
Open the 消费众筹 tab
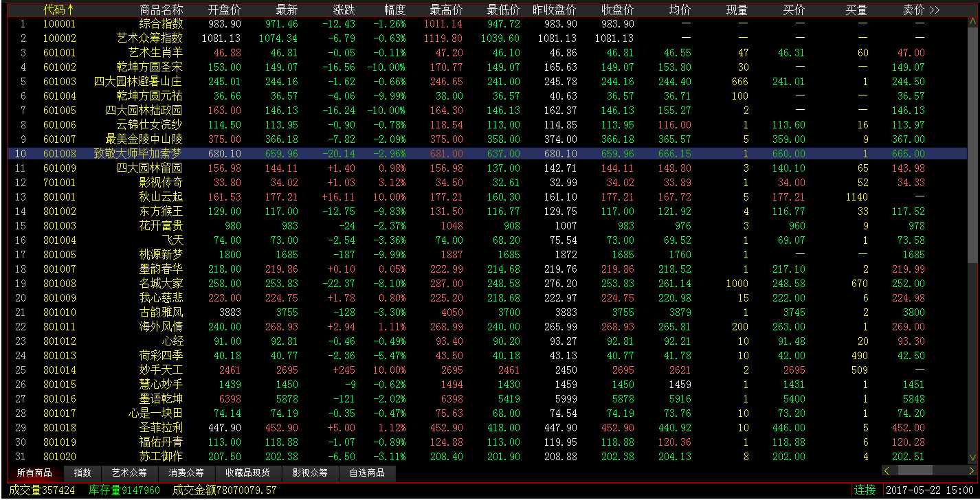[x=186, y=473]
